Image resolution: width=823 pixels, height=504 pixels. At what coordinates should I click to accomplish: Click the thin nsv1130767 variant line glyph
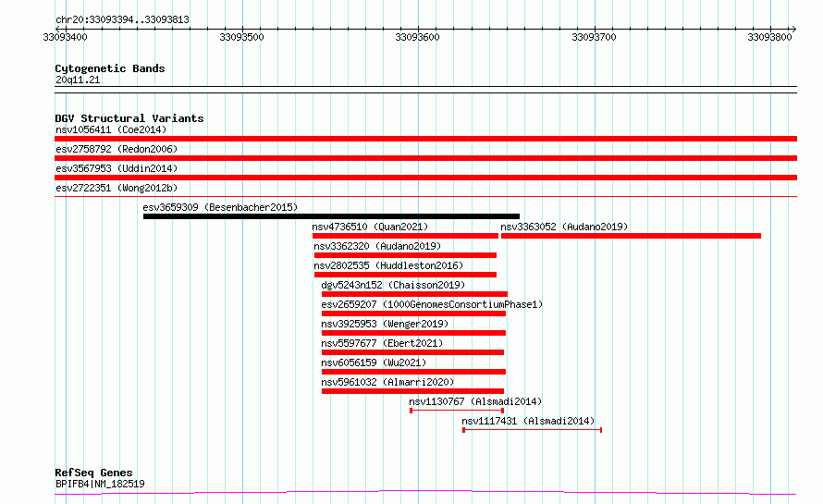pyautogui.click(x=457, y=411)
